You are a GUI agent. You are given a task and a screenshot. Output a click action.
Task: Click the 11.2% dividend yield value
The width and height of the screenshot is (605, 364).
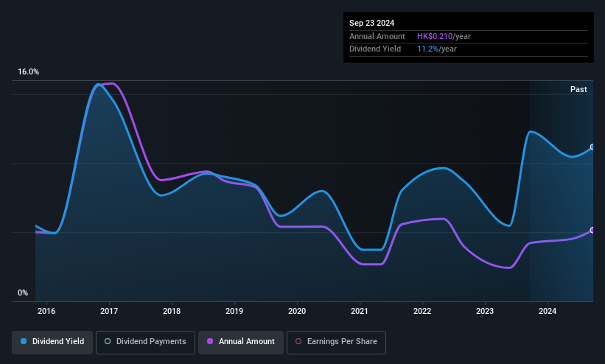[x=427, y=49]
